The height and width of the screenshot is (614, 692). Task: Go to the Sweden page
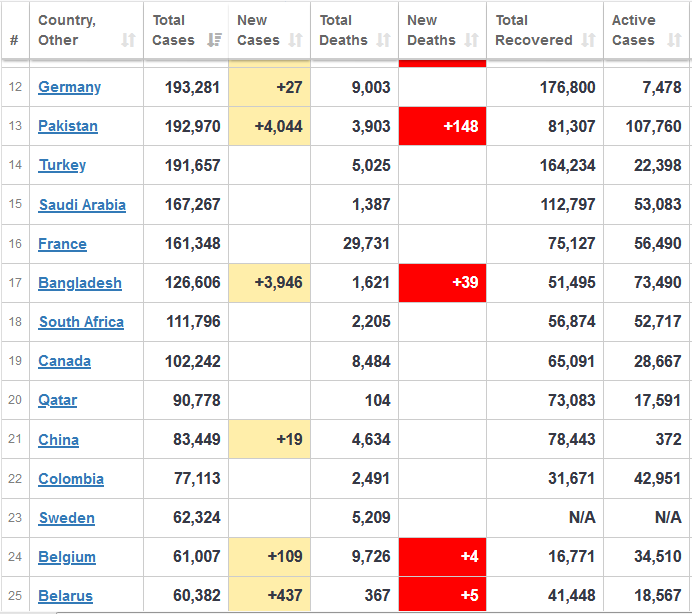pyautogui.click(x=67, y=518)
